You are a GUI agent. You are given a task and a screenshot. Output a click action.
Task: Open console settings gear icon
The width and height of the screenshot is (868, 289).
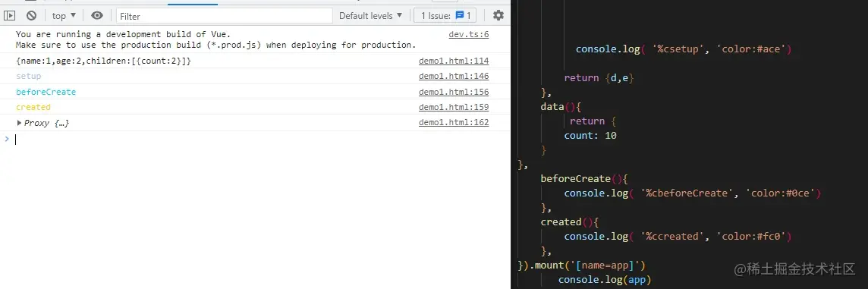click(x=498, y=15)
